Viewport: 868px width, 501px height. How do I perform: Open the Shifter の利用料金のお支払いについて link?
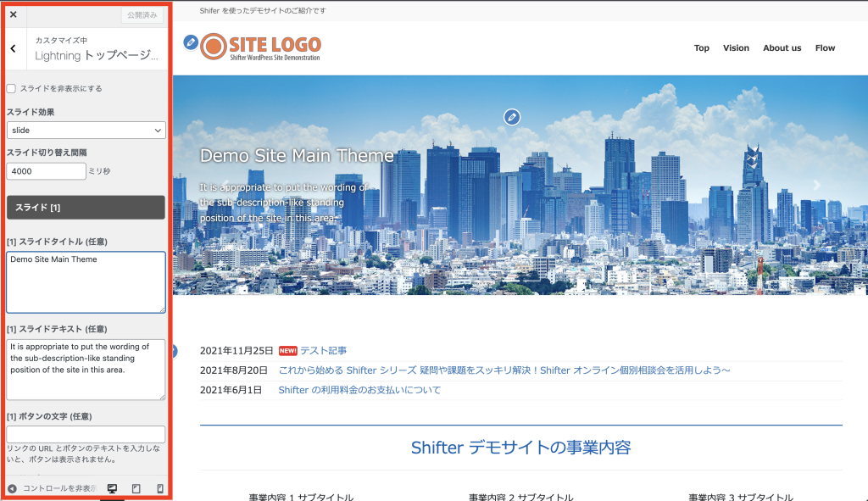[x=359, y=390]
